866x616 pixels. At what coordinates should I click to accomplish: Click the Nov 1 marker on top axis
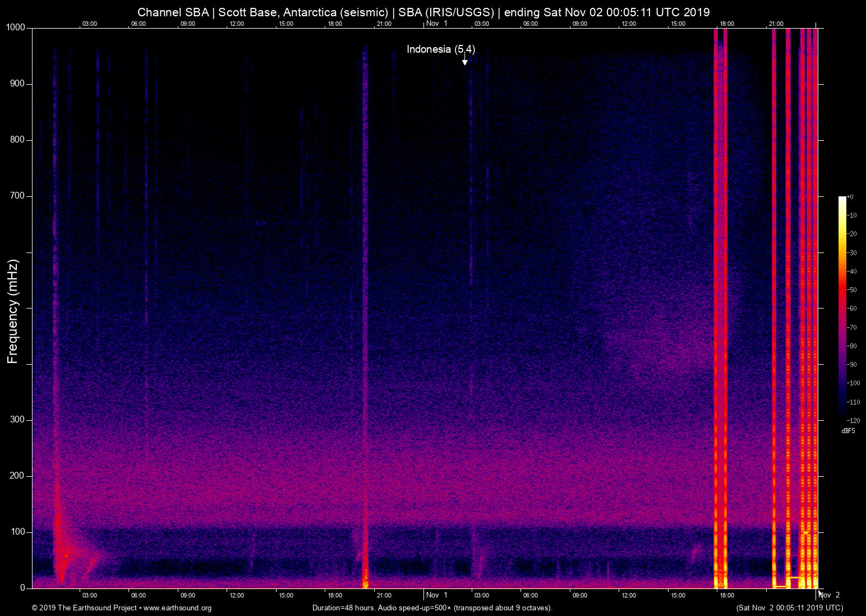pos(436,24)
